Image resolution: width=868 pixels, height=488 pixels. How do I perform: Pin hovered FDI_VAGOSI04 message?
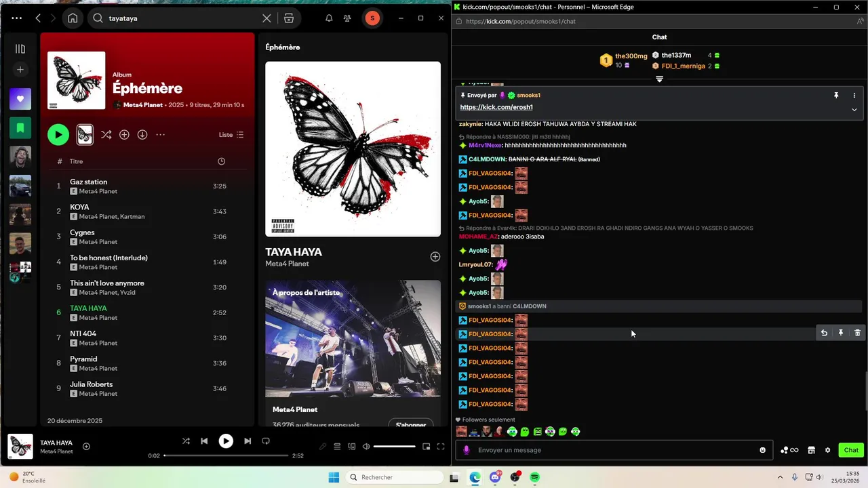(x=841, y=333)
